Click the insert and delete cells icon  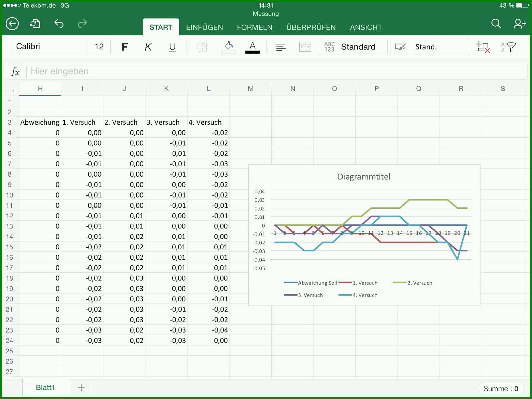point(483,47)
